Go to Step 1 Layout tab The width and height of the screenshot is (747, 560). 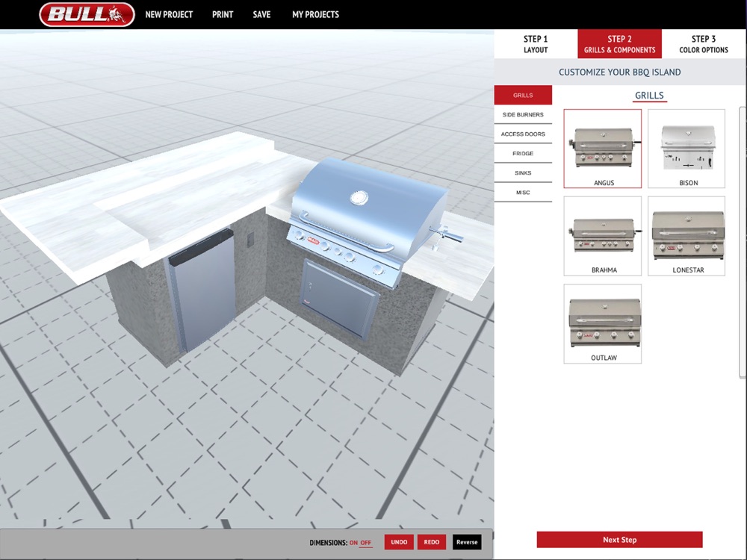tap(536, 44)
